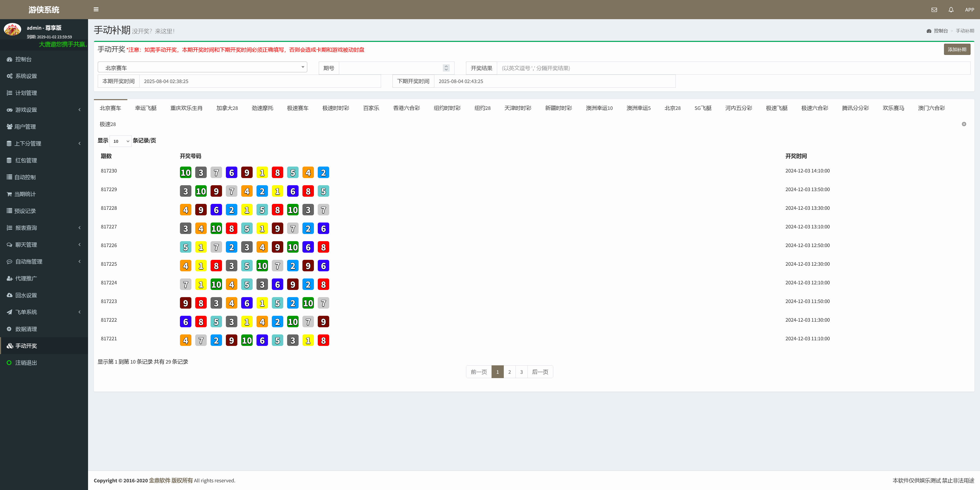This screenshot has width=980, height=490.
Task: Open 数据清理 sidebar item
Action: (26, 329)
